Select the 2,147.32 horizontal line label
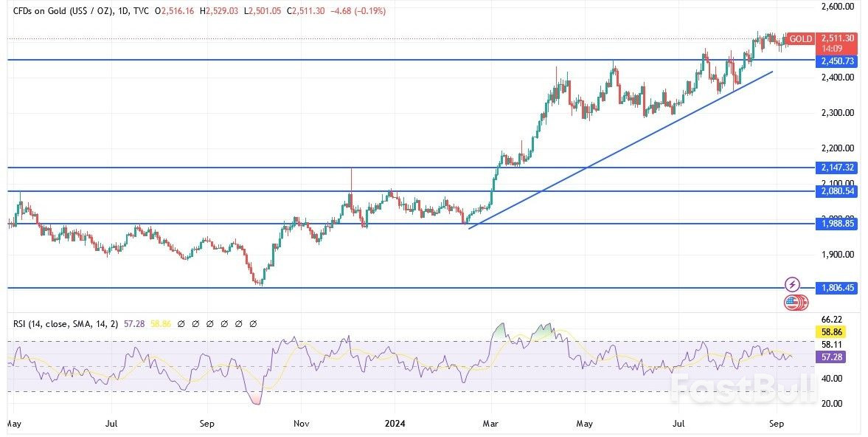 click(836, 168)
